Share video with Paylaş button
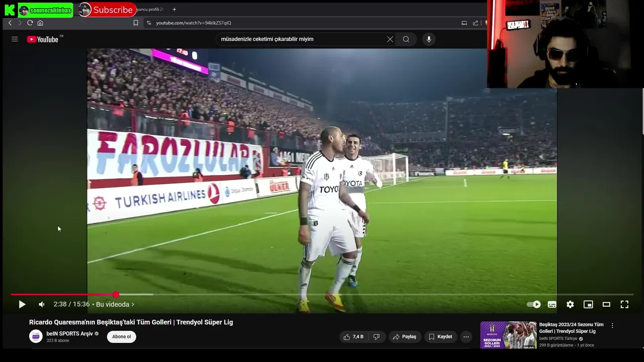The image size is (644, 362). (405, 337)
